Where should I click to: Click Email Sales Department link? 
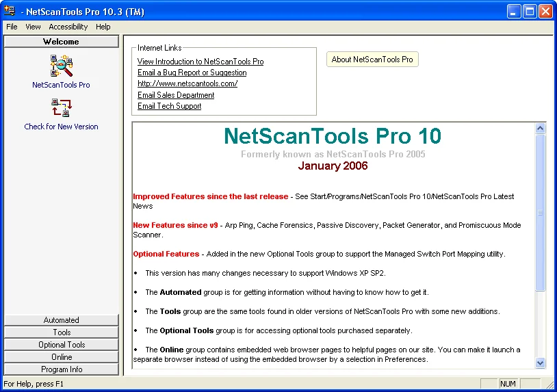pos(176,95)
